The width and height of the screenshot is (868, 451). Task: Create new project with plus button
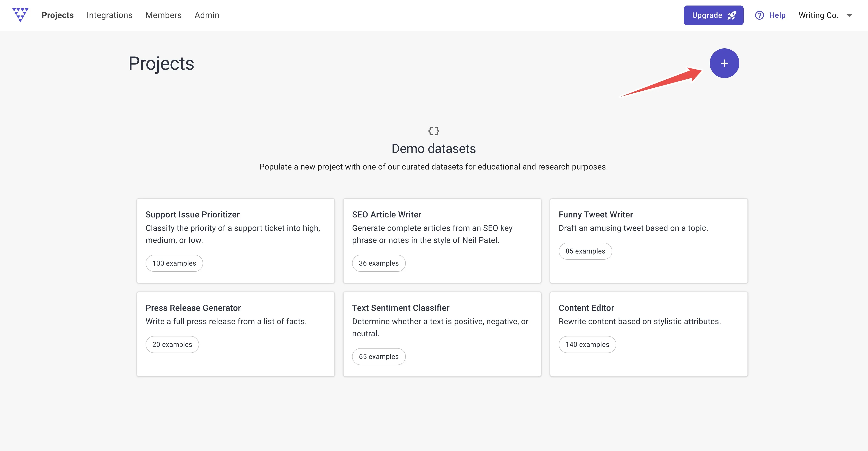tap(724, 63)
